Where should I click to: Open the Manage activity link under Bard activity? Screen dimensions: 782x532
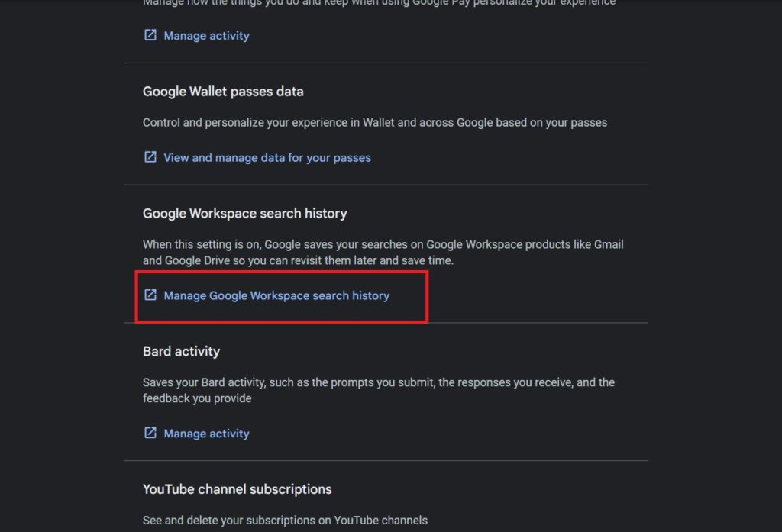pyautogui.click(x=206, y=434)
